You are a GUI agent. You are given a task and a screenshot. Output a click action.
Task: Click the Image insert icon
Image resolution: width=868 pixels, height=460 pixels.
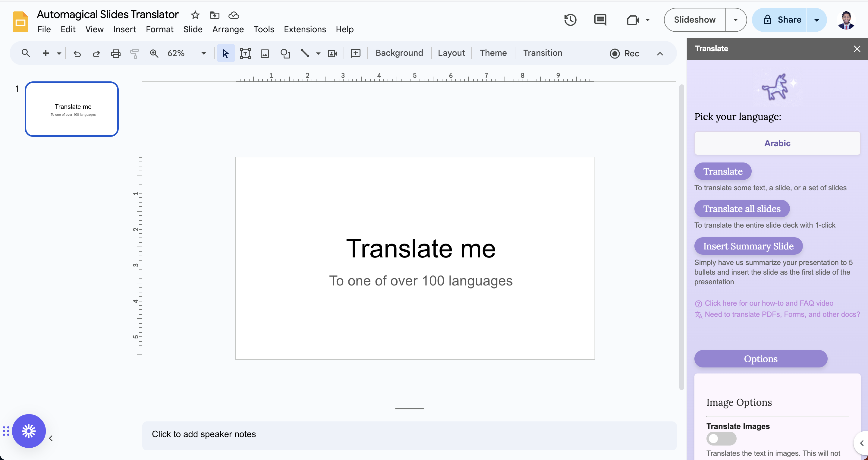(x=265, y=53)
